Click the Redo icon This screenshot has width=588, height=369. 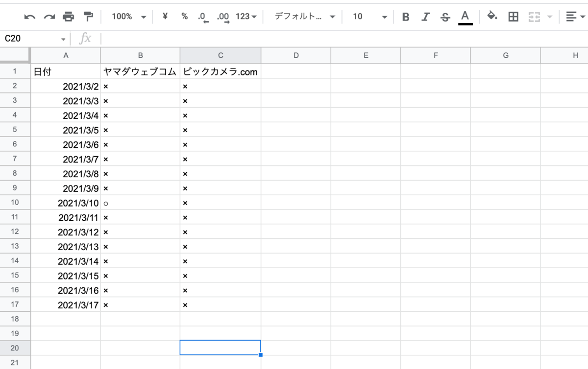pyautogui.click(x=49, y=16)
